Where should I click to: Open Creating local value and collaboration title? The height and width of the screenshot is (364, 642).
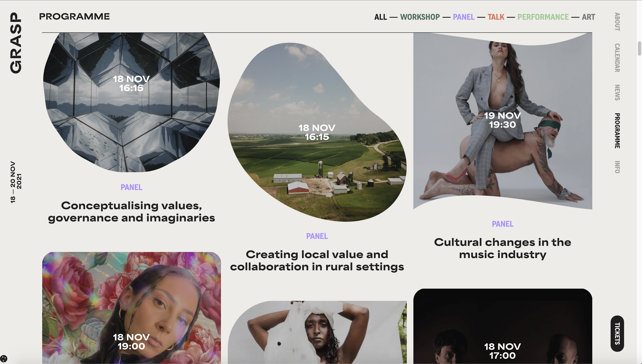(x=317, y=261)
